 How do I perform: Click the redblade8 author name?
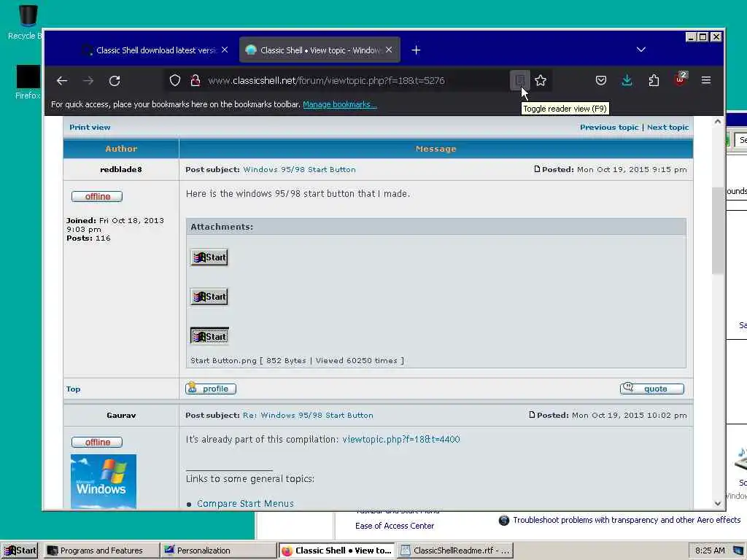coord(121,169)
